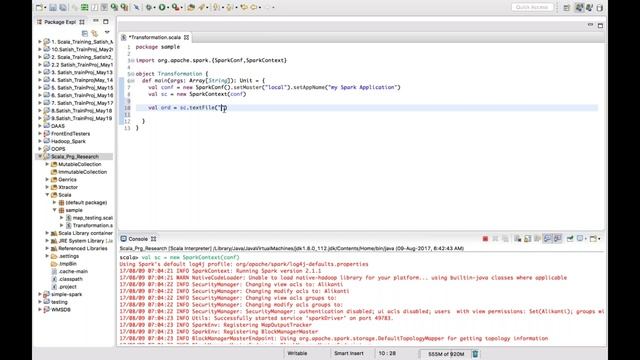Click the green Run button in toolbar
This screenshot has width=640, height=360.
[x=162, y=7]
